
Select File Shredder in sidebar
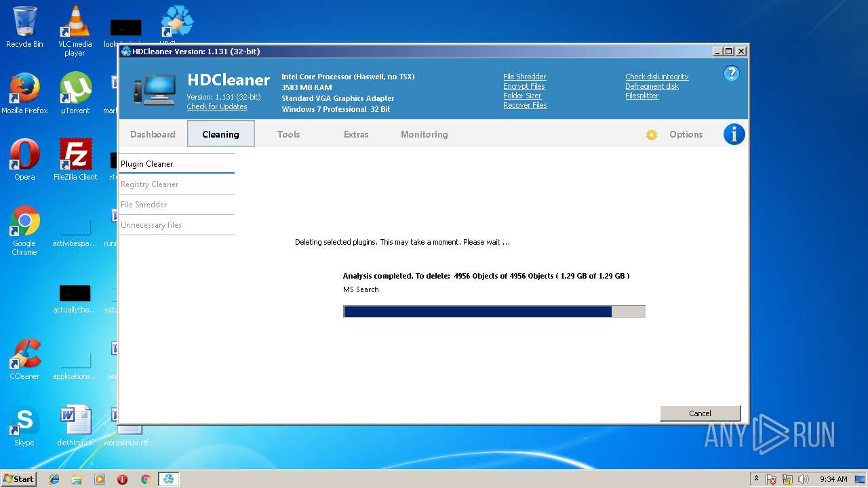(x=177, y=204)
